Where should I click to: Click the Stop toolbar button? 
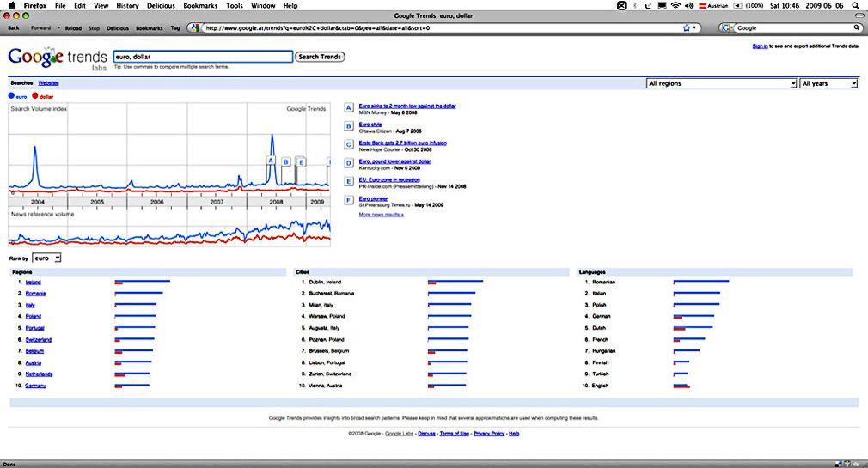coord(95,28)
